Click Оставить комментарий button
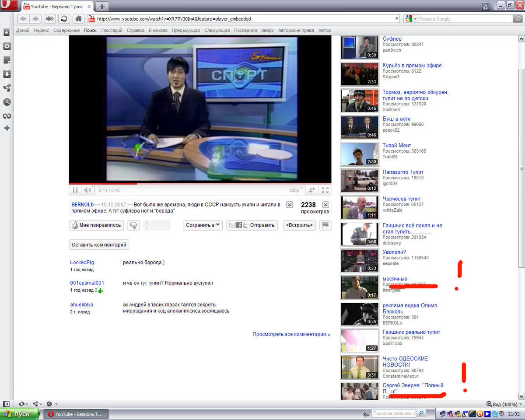 [99, 245]
